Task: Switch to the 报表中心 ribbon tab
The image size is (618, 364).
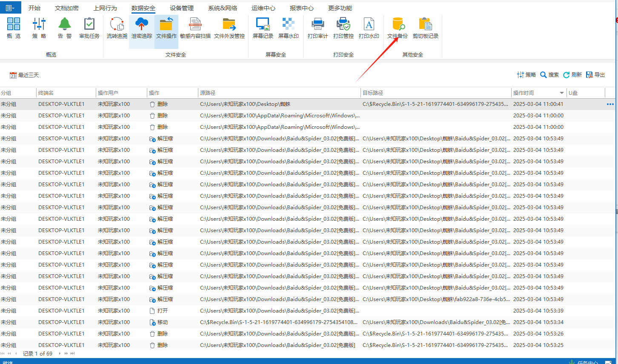Action: 302,8
